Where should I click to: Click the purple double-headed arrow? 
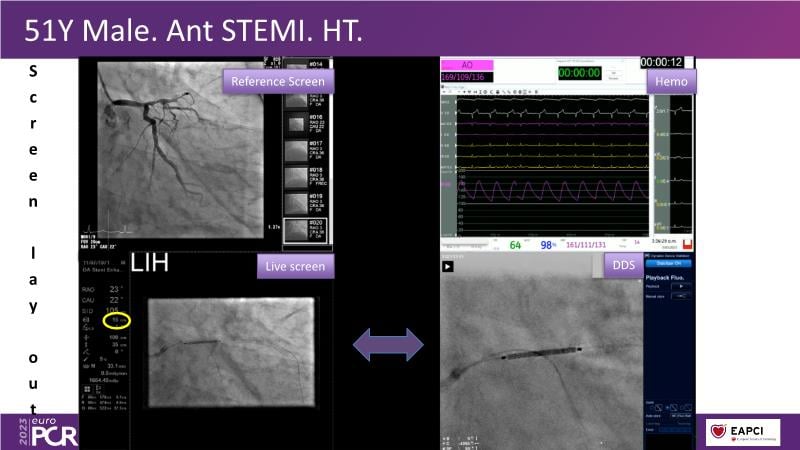pos(389,345)
